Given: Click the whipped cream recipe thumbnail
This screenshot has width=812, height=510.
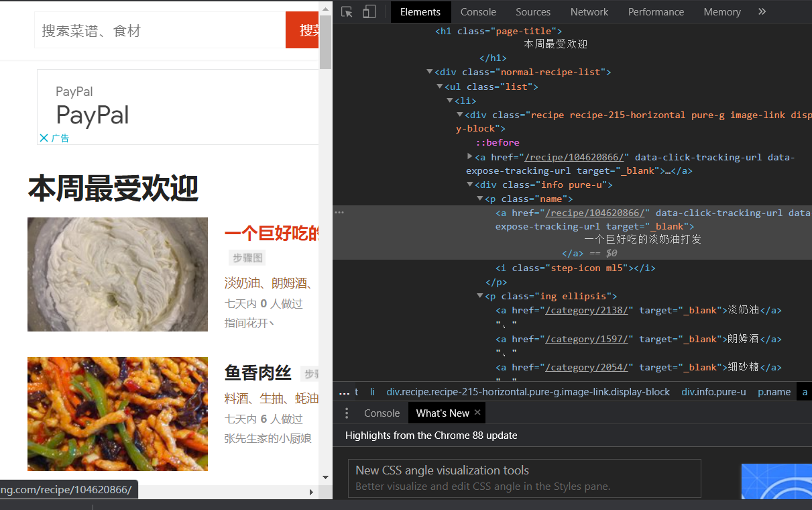Looking at the screenshot, I should [x=117, y=274].
